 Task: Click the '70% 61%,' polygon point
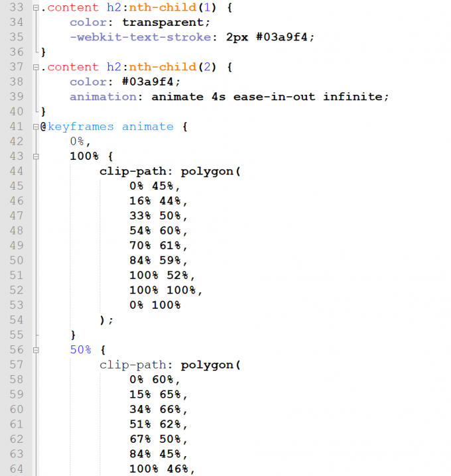159,245
